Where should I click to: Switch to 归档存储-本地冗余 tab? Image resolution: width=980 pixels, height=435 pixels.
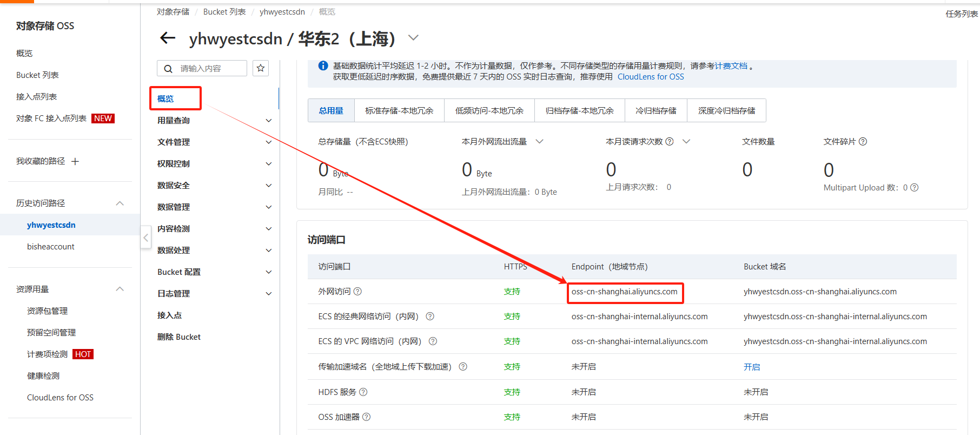580,110
